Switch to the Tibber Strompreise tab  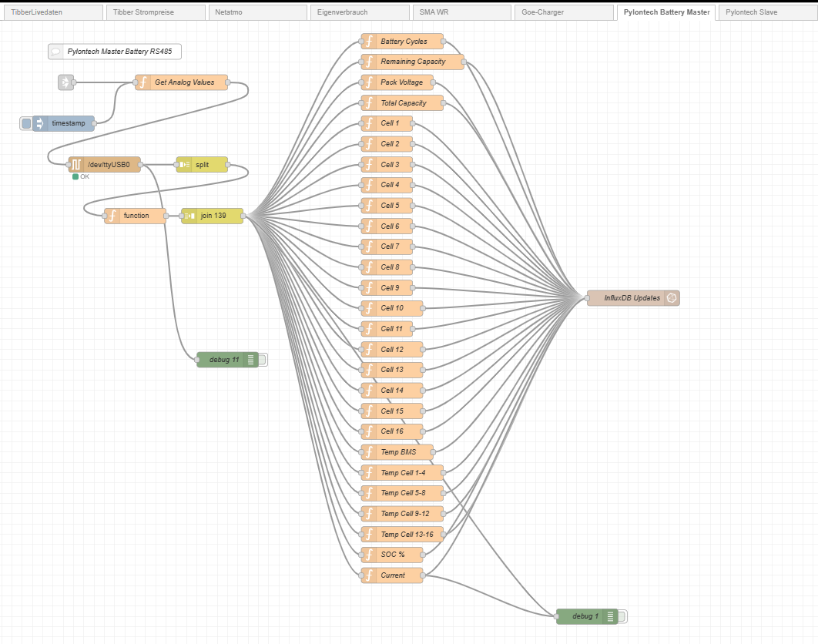click(157, 12)
